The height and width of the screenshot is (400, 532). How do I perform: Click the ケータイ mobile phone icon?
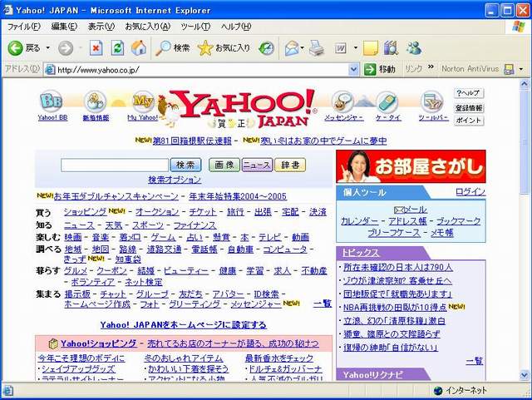pos(387,101)
